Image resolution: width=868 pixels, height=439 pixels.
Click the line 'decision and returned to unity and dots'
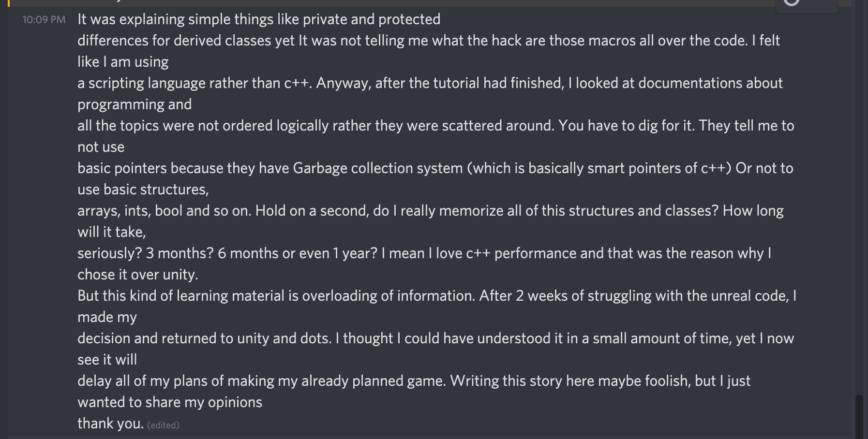pos(436,338)
